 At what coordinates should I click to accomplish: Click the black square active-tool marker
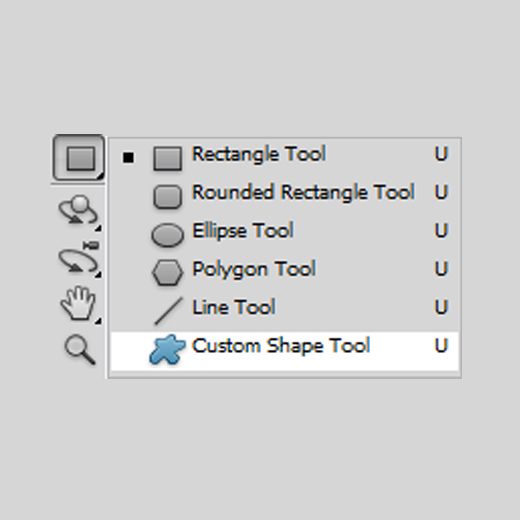coord(128,157)
